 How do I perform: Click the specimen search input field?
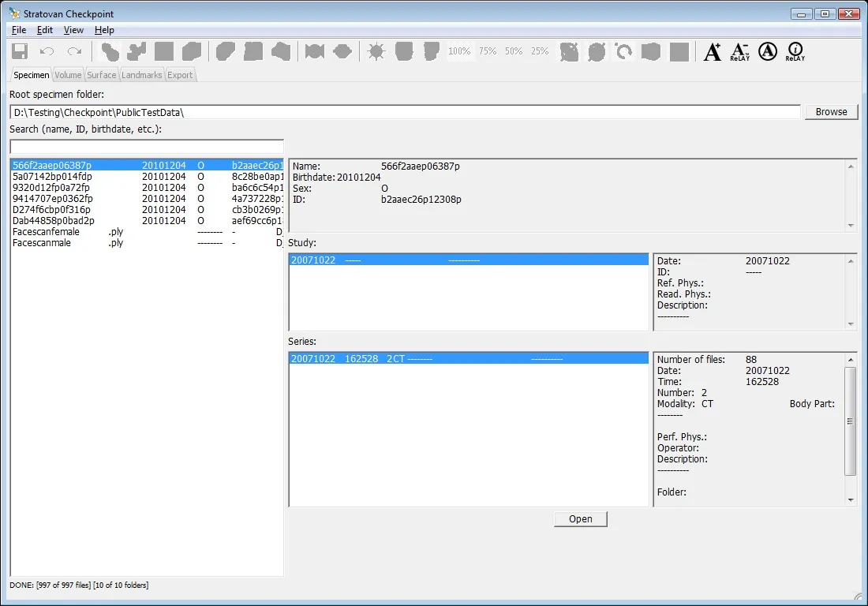click(x=147, y=147)
